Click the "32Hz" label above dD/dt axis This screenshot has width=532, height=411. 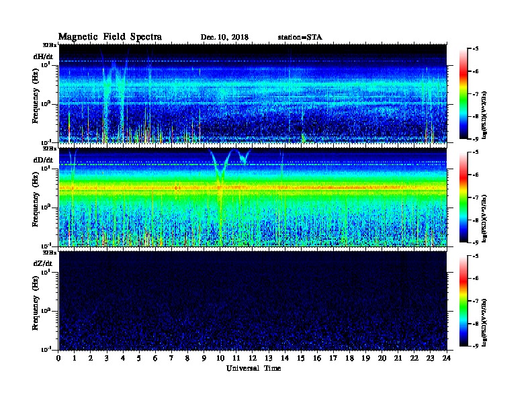pyautogui.click(x=50, y=148)
